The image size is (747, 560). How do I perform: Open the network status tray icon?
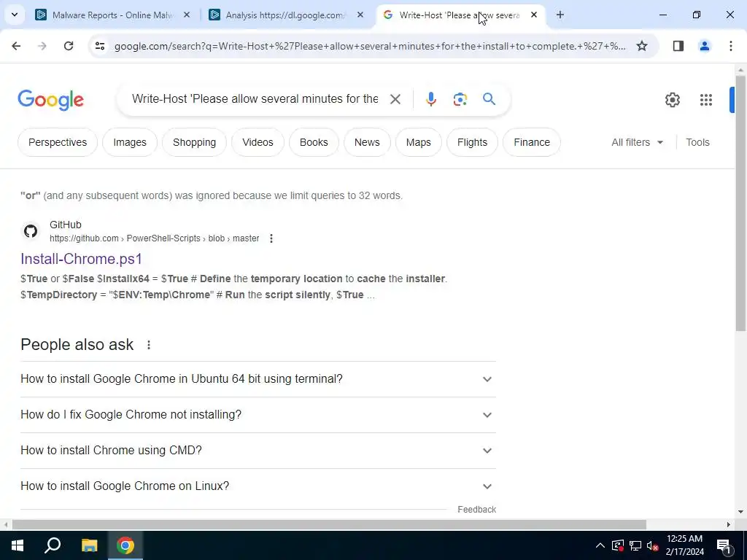tap(635, 545)
